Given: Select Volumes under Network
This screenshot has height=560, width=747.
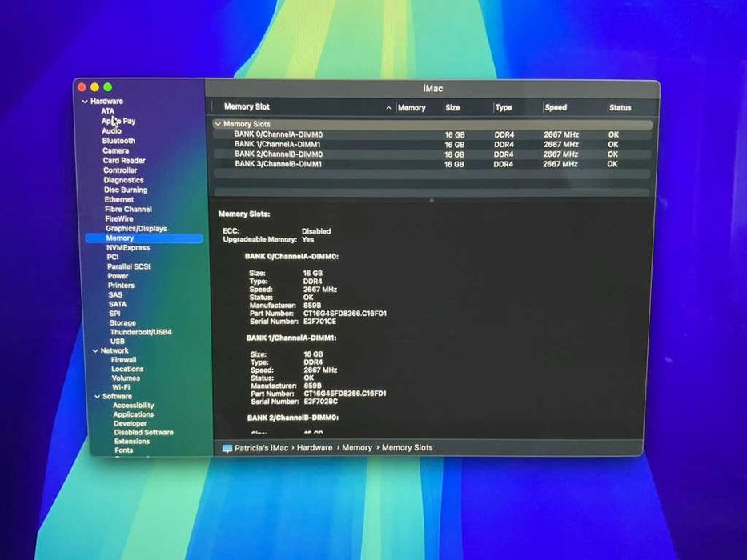Looking at the screenshot, I should (x=127, y=378).
